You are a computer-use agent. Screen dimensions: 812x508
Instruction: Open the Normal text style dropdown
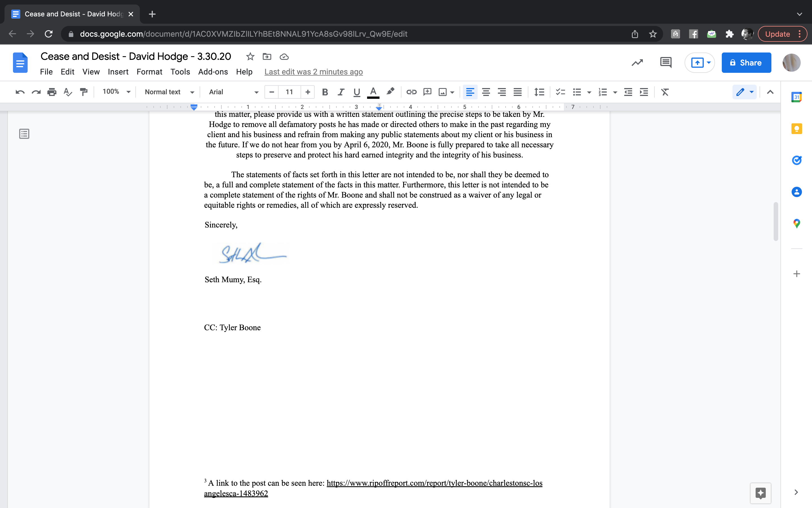[x=169, y=92]
